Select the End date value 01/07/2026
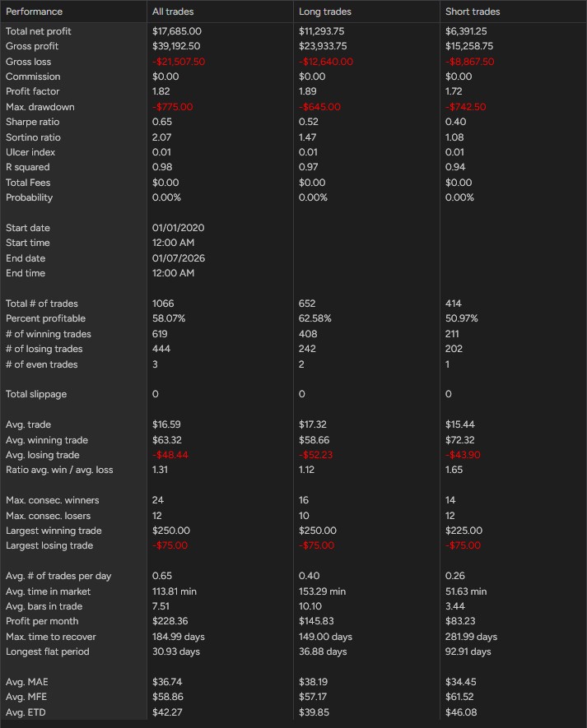This screenshot has height=728, width=587. 179,258
